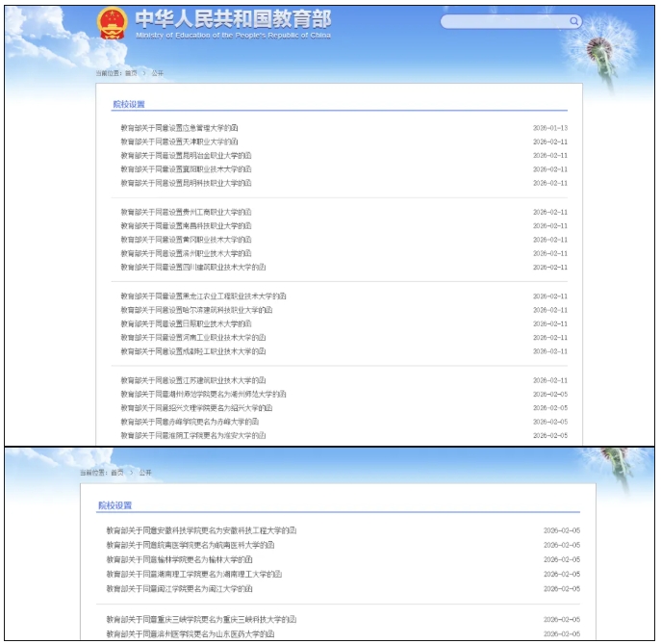Image resolution: width=661 pixels, height=644 pixels.
Task: Focus the header search input field
Action: [x=511, y=21]
